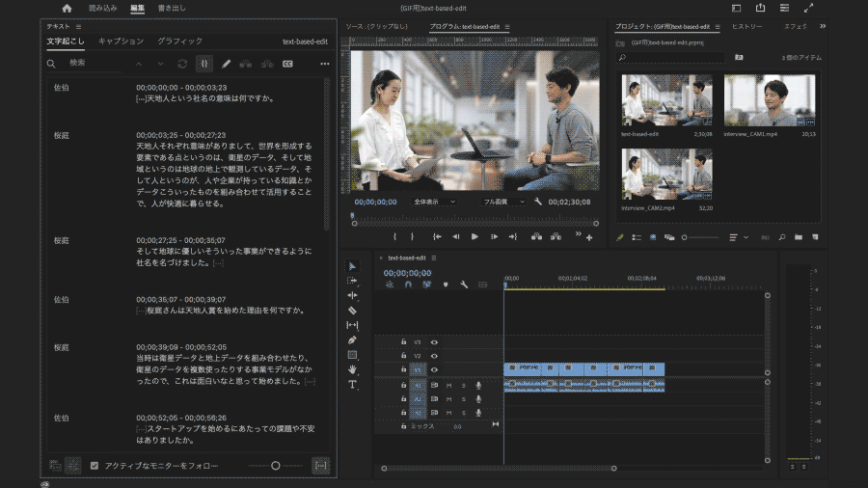
Task: Go to In point in Program monitor
Action: (437, 237)
